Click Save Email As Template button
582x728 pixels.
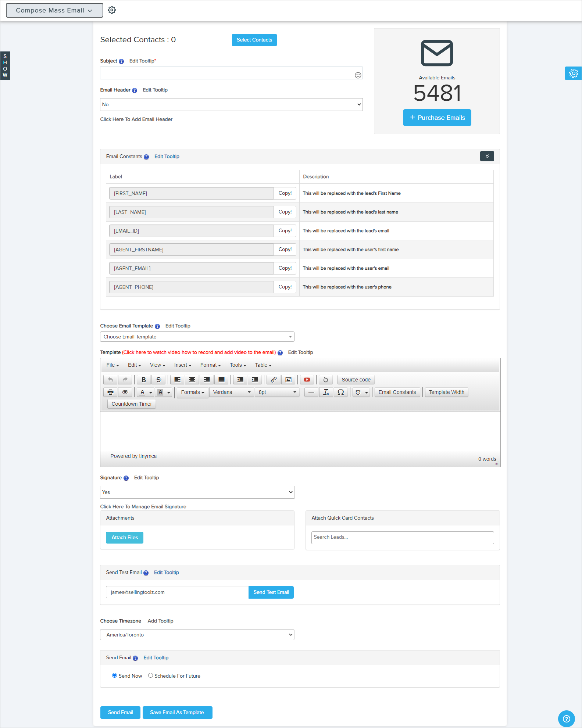(177, 712)
